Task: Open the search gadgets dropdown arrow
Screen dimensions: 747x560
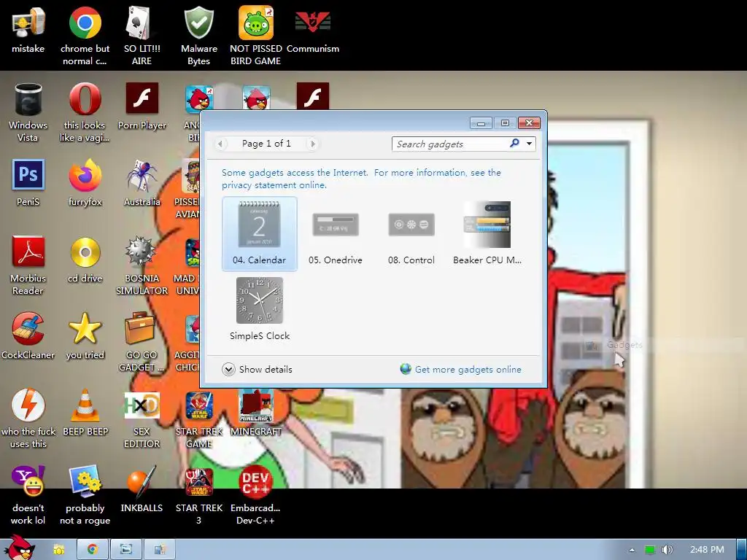Action: coord(530,144)
